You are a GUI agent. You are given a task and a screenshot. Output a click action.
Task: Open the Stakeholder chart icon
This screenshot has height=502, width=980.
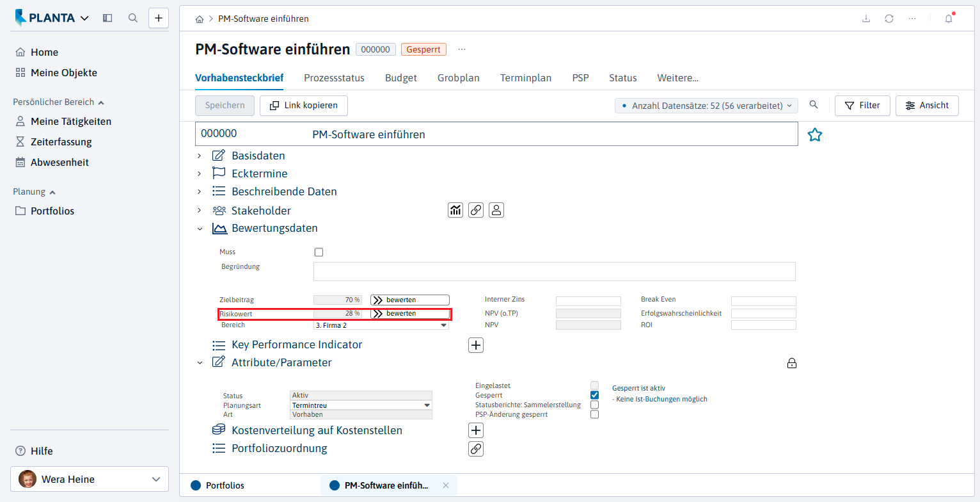tap(455, 210)
